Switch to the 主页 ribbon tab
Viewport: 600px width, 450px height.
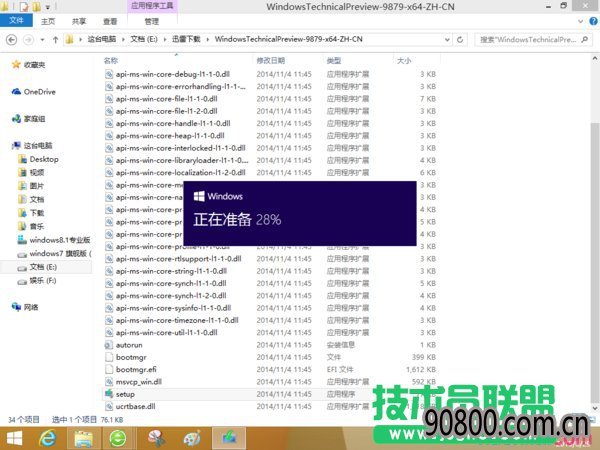pos(48,21)
